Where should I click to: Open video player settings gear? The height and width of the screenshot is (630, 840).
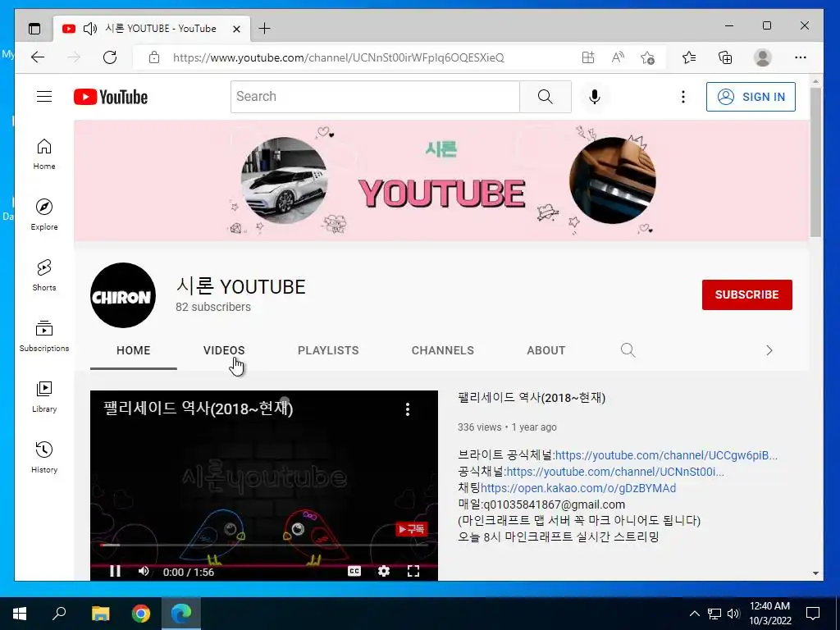[x=384, y=571]
